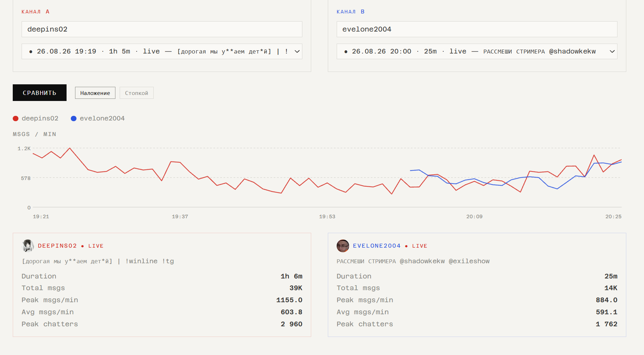
Task: Click the СРАВНИТЬ compare button
Action: [x=40, y=92]
